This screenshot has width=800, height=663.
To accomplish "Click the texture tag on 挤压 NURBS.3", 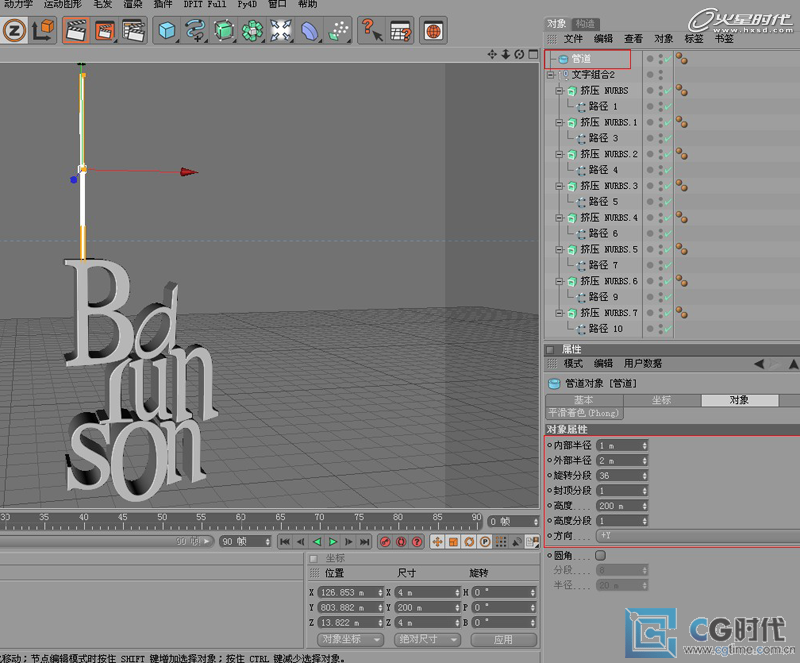I will coord(682,186).
